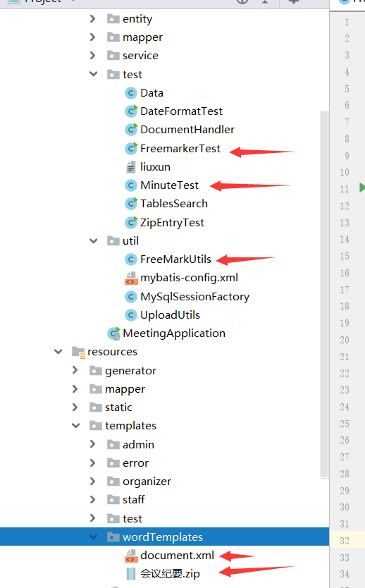Click the project tree vertical scrollbar
The height and width of the screenshot is (588, 365).
[325, 295]
